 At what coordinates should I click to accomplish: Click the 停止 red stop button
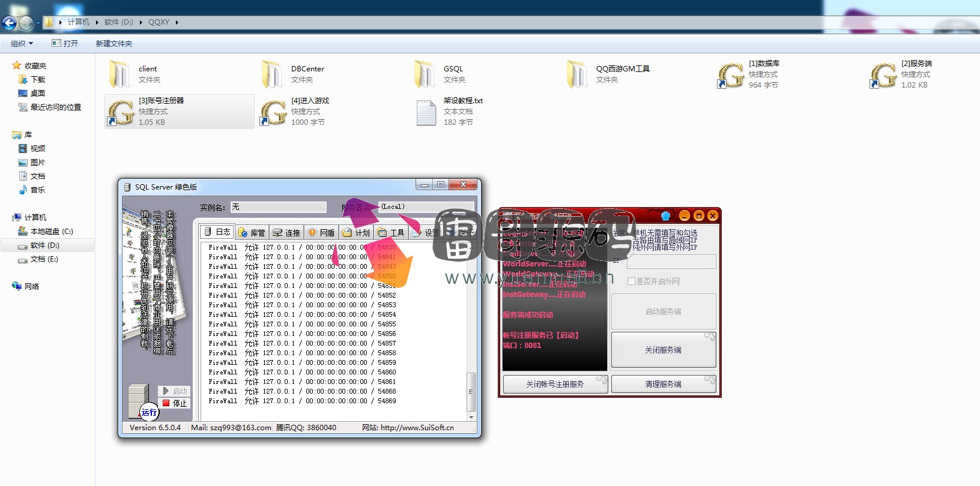(x=175, y=403)
